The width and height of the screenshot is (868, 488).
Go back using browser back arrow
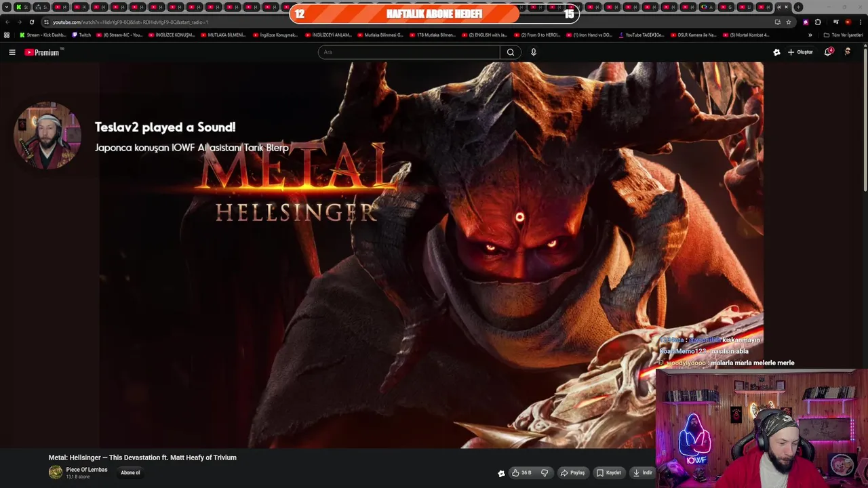click(x=7, y=22)
